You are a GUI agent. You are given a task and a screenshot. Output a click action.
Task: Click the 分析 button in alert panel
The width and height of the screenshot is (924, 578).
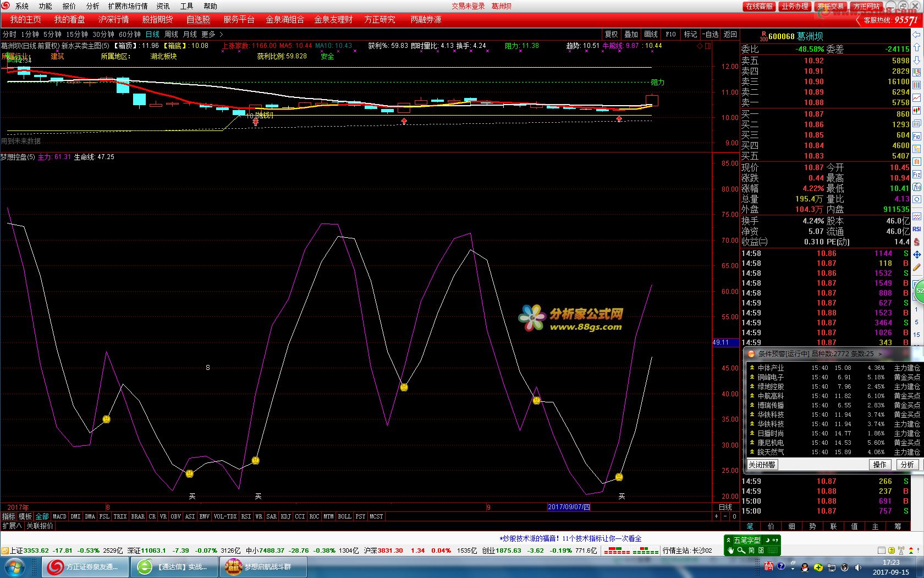907,465
